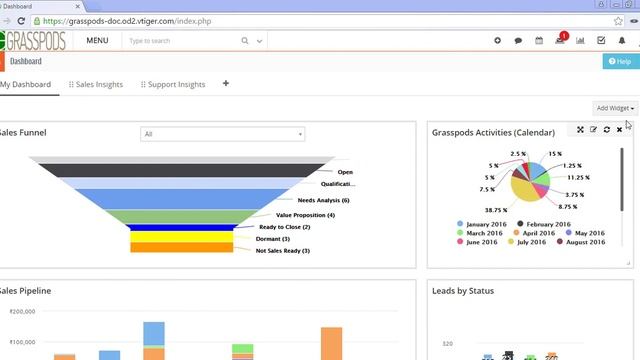Click Not Sales Ready (3) label
Image resolution: width=640 pixels, height=360 pixels.
click(x=282, y=251)
